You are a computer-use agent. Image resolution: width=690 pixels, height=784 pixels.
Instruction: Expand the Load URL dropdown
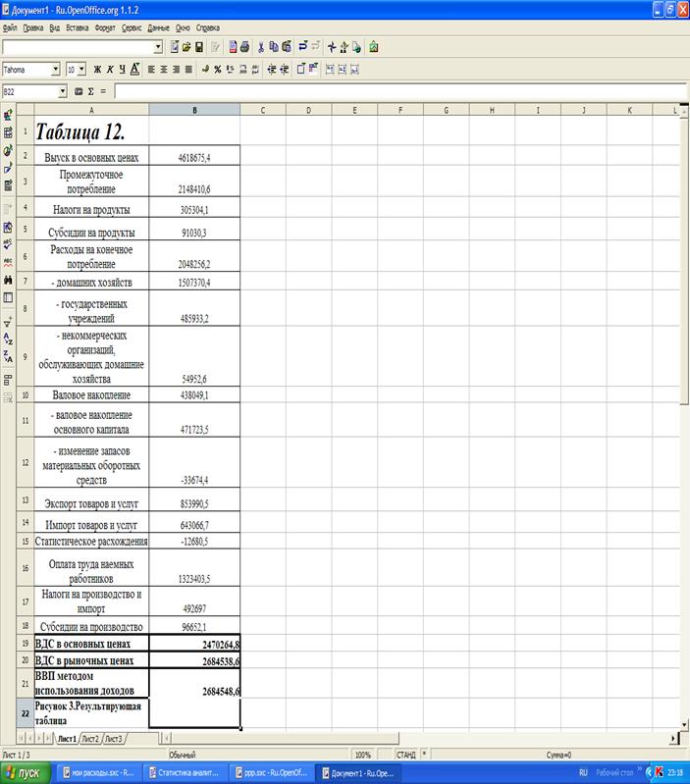(x=158, y=47)
